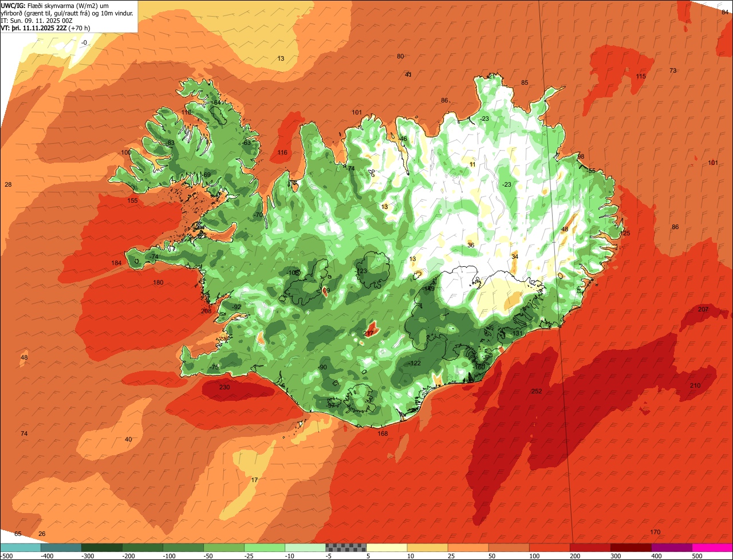Click the legend label '-200'
The height and width of the screenshot is (560, 733).
129,556
